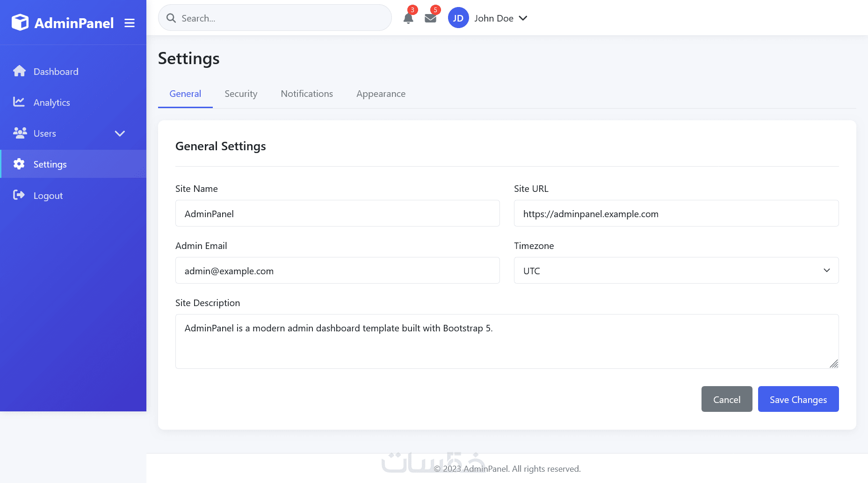This screenshot has height=483, width=868.
Task: Click the Analytics chart icon
Action: 19,102
